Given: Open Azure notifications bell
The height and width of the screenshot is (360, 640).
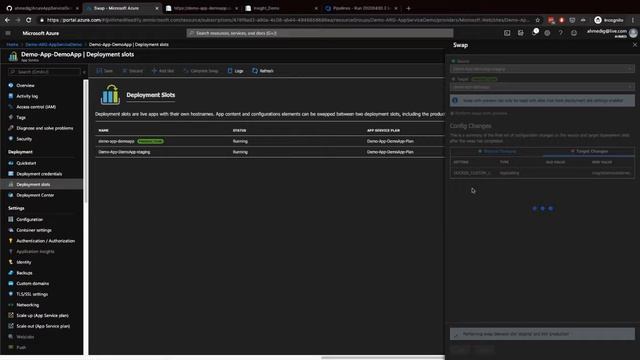Looking at the screenshot, I should [534, 33].
